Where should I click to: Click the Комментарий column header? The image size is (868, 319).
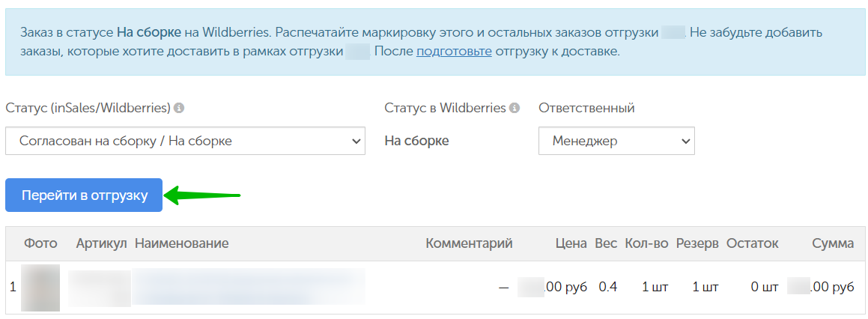470,243
